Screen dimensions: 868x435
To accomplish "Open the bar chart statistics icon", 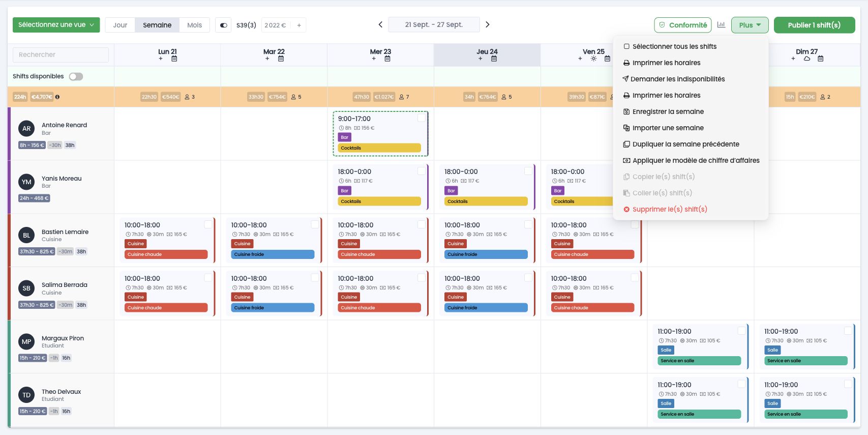I will pos(721,24).
